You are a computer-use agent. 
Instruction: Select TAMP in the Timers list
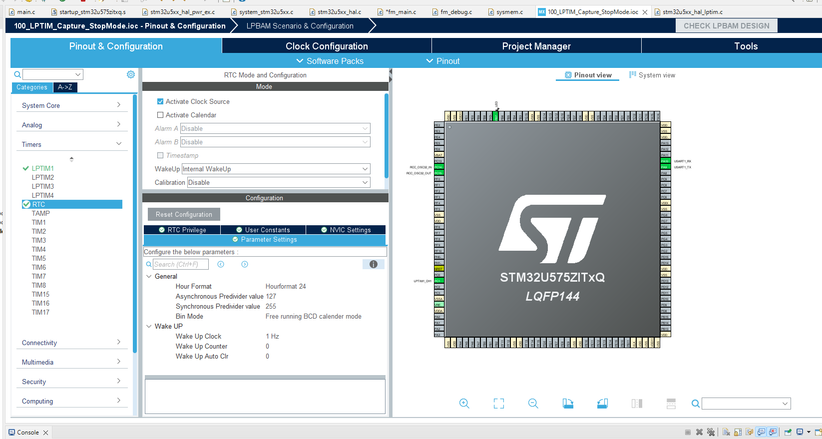coord(41,213)
